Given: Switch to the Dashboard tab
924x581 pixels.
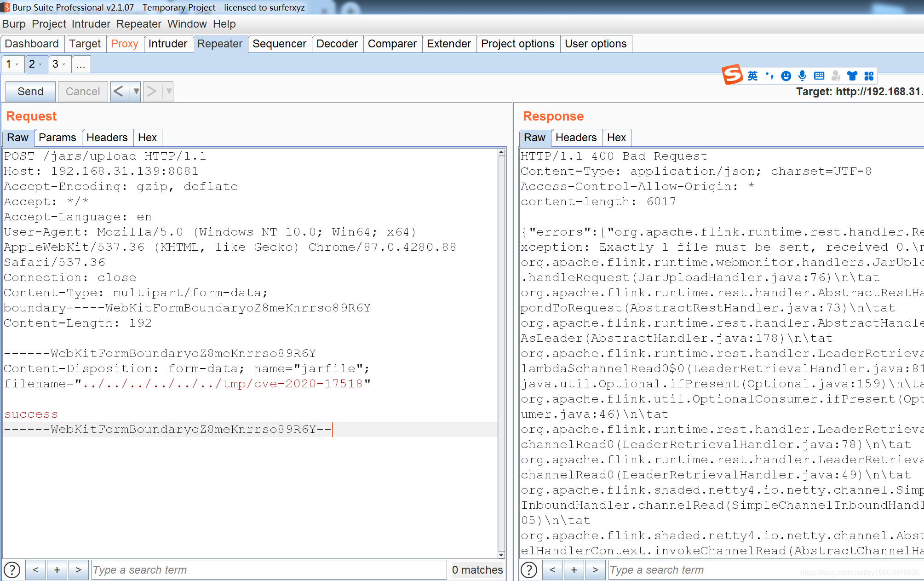Looking at the screenshot, I should [x=32, y=44].
